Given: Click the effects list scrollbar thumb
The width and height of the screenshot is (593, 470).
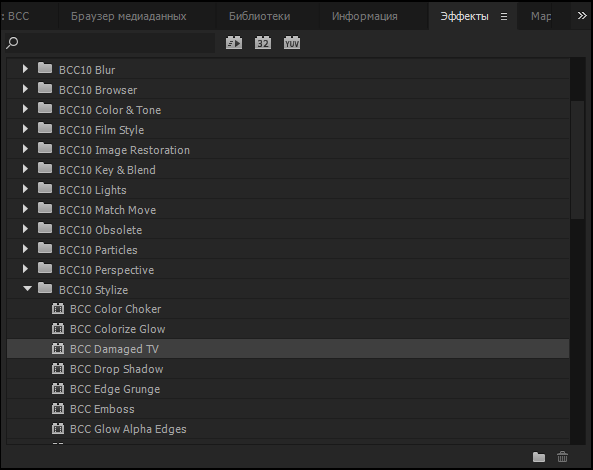Looking at the screenshot, I should (x=577, y=159).
